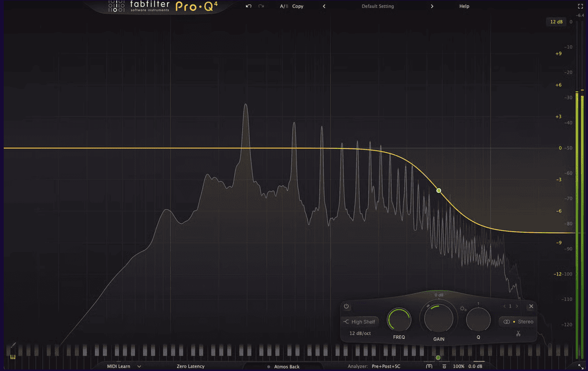Viewport: 588px width, 371px height.
Task: Change the Stereo placement option
Action: point(519,321)
